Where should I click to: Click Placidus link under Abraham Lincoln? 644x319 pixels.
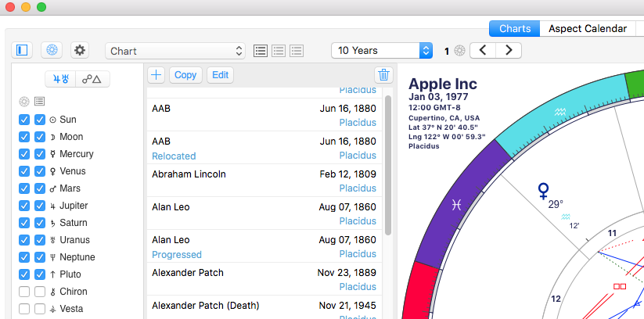[358, 188]
